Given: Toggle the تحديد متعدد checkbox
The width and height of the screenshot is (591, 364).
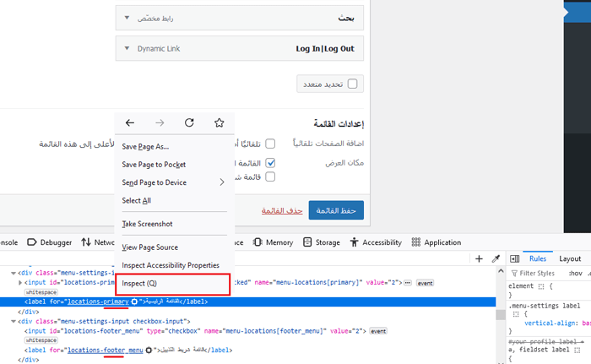Looking at the screenshot, I should click(352, 84).
